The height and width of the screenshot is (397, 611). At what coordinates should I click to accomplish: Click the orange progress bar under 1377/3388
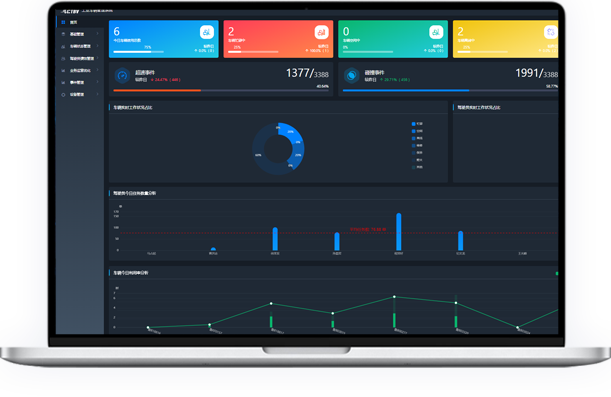[x=157, y=90]
